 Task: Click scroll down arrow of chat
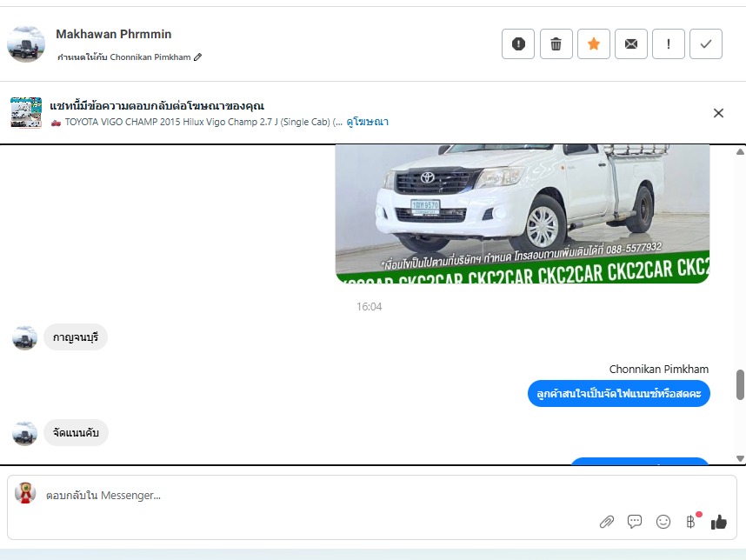click(740, 458)
